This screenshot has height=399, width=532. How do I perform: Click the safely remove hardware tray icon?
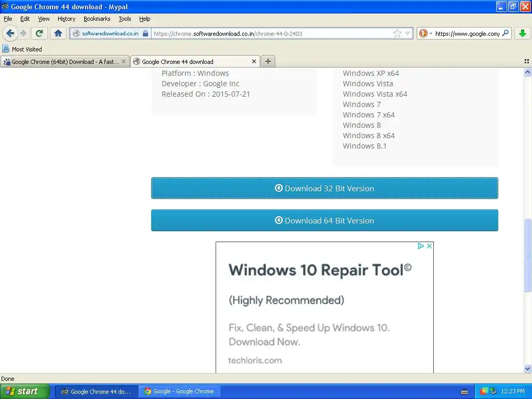point(494,391)
